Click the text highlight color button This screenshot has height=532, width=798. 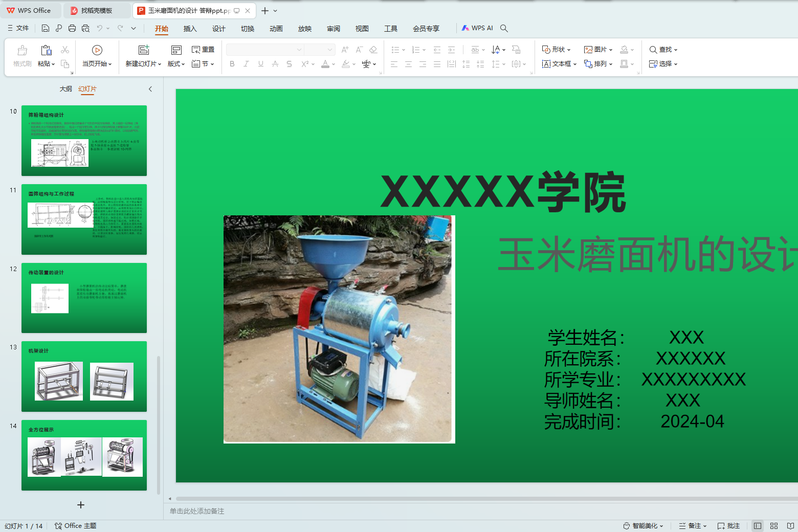[346, 64]
